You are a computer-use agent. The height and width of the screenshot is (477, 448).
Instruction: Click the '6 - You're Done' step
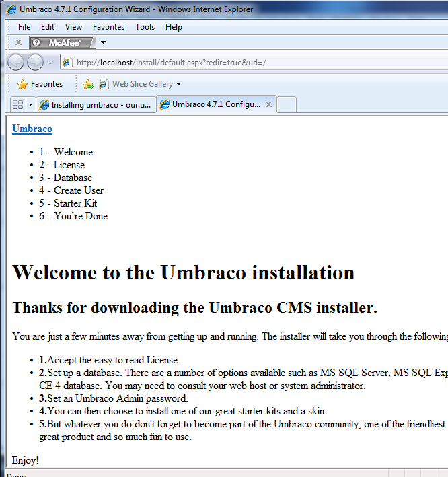pos(73,216)
